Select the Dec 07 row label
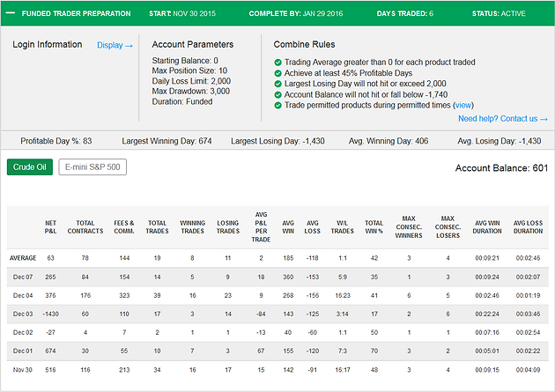555x392 pixels. tap(23, 277)
